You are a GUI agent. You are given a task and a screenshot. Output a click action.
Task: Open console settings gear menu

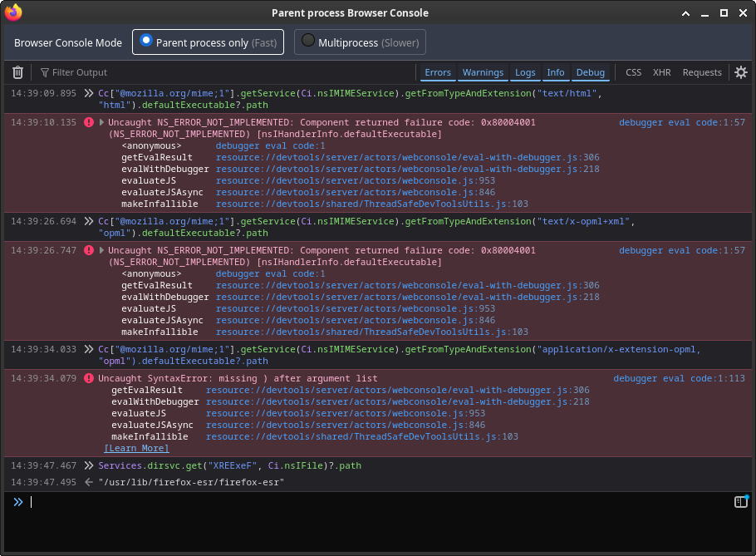[741, 72]
